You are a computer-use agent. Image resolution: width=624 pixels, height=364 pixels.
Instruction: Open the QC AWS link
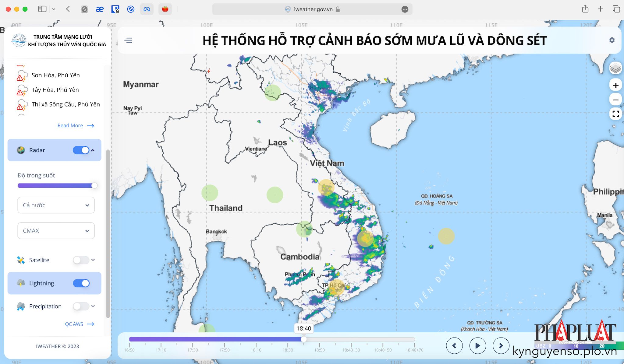(74, 324)
